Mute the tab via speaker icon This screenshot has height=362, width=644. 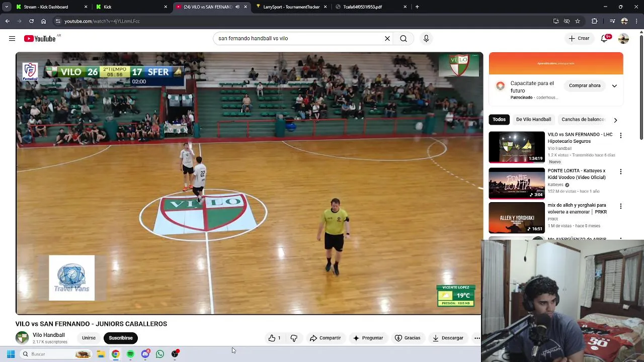coord(237,7)
